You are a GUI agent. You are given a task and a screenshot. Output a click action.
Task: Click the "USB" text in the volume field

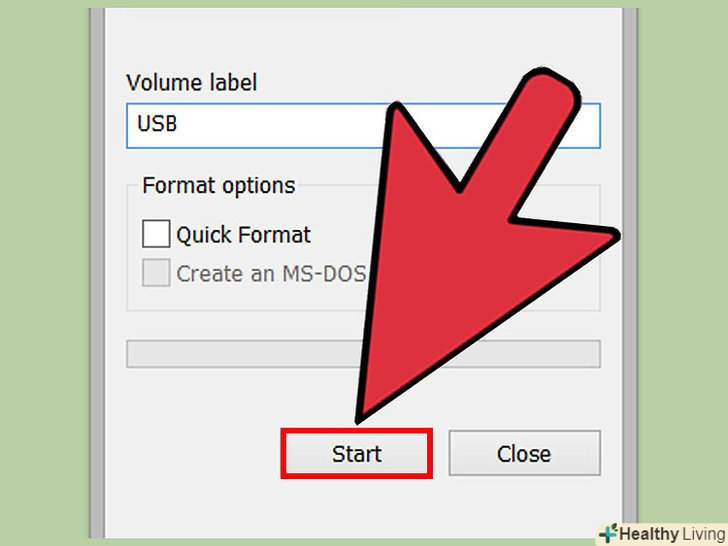point(157,124)
